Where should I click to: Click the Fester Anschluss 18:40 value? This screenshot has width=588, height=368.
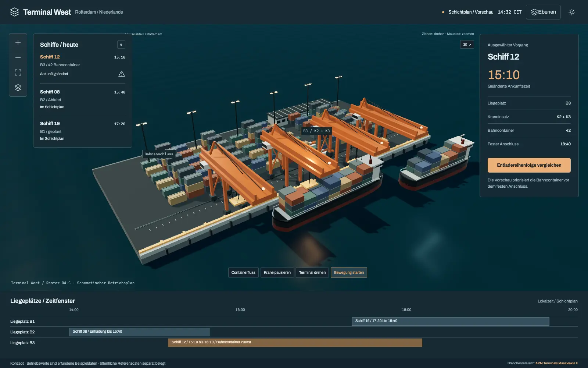tap(566, 144)
